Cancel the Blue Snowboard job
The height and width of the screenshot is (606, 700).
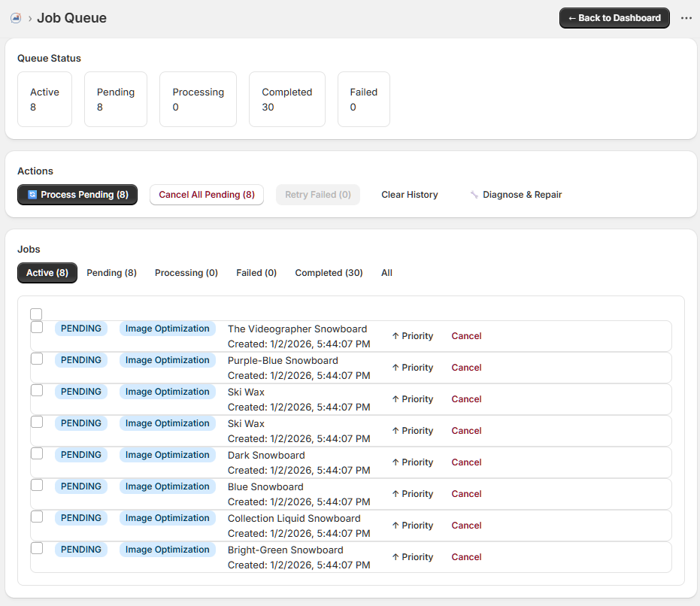click(x=466, y=494)
